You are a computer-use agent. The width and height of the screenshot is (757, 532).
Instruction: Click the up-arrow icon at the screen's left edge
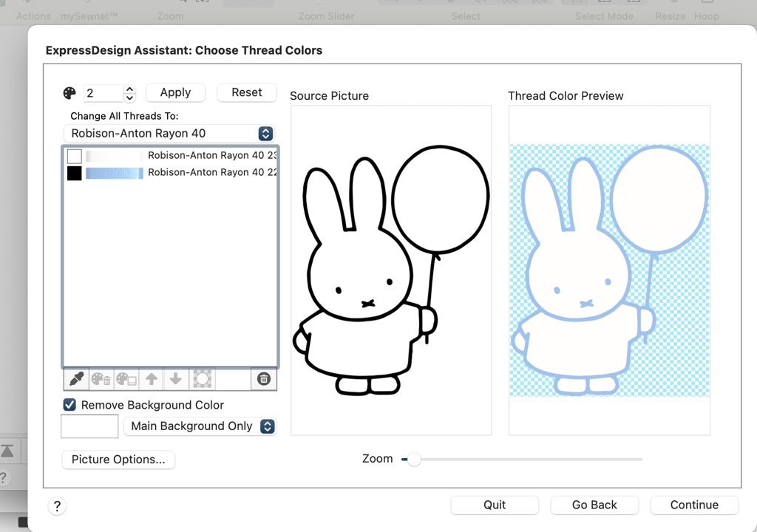click(x=7, y=451)
